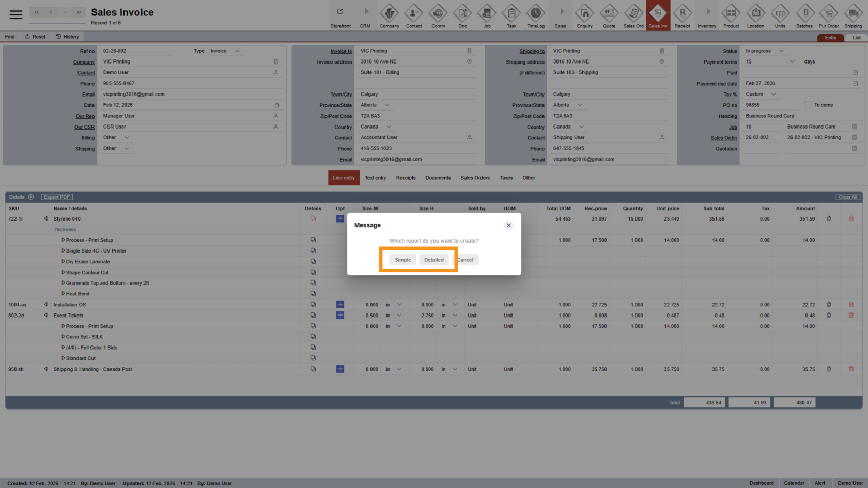Screen dimensions: 868x488
Task: Open the Company module icon
Action: [x=389, y=14]
